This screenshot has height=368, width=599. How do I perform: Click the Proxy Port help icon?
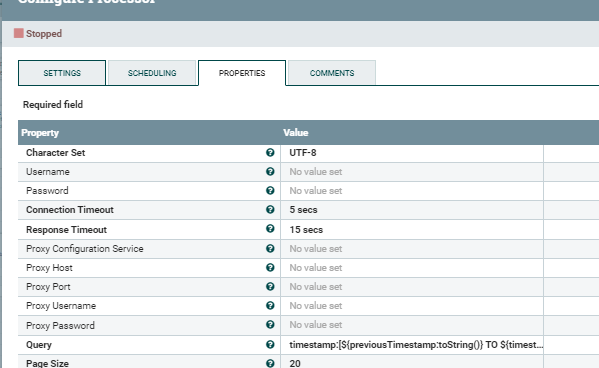[270, 287]
